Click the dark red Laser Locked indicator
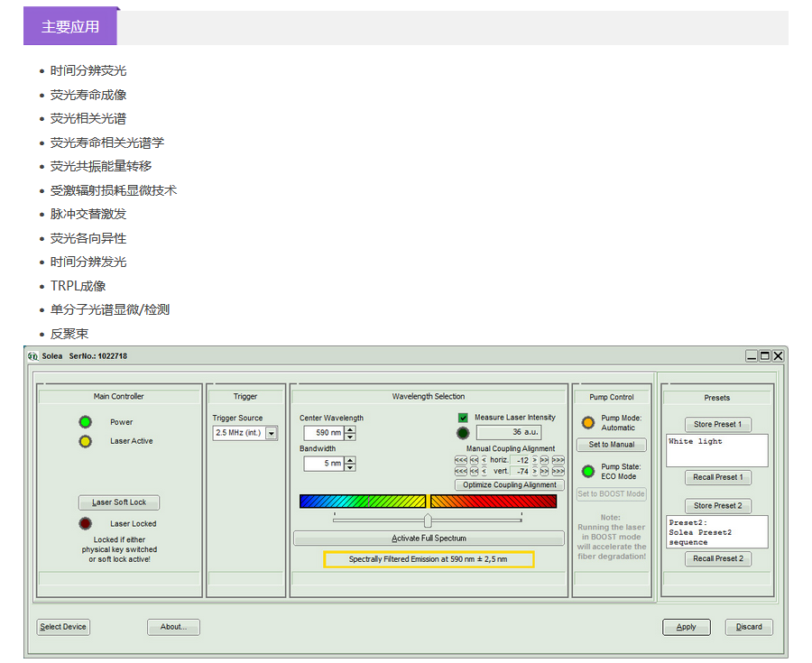The image size is (812, 663). 86,523
